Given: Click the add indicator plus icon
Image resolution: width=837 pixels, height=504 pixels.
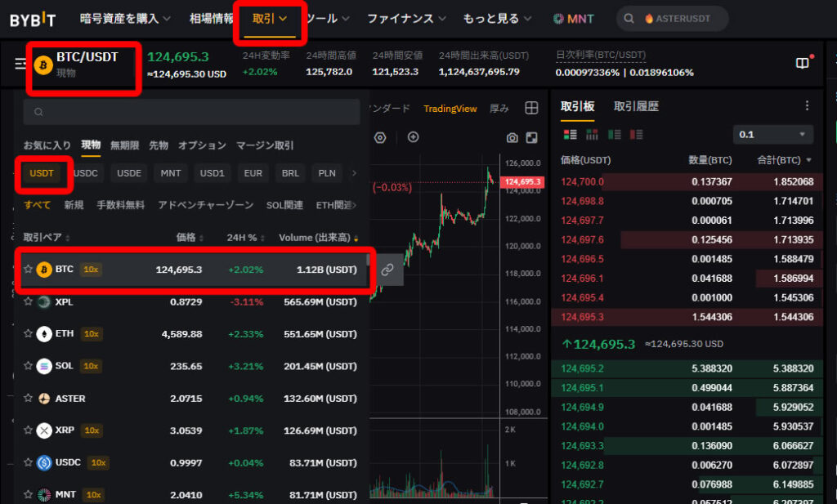Looking at the screenshot, I should (x=413, y=137).
